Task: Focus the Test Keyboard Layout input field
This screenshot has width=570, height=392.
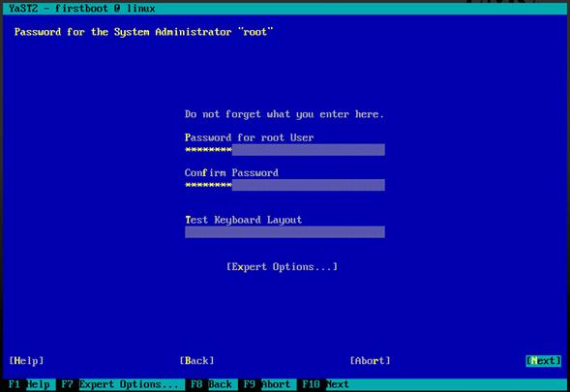Action: pos(285,232)
